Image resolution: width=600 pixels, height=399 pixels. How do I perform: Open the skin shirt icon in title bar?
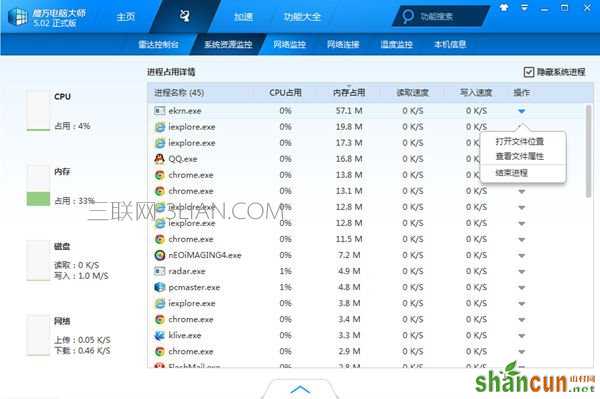[504, 7]
